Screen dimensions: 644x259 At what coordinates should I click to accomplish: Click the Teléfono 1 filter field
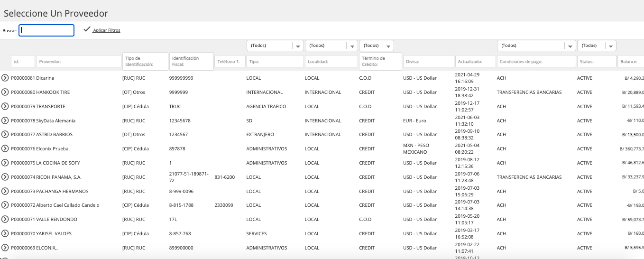point(230,61)
